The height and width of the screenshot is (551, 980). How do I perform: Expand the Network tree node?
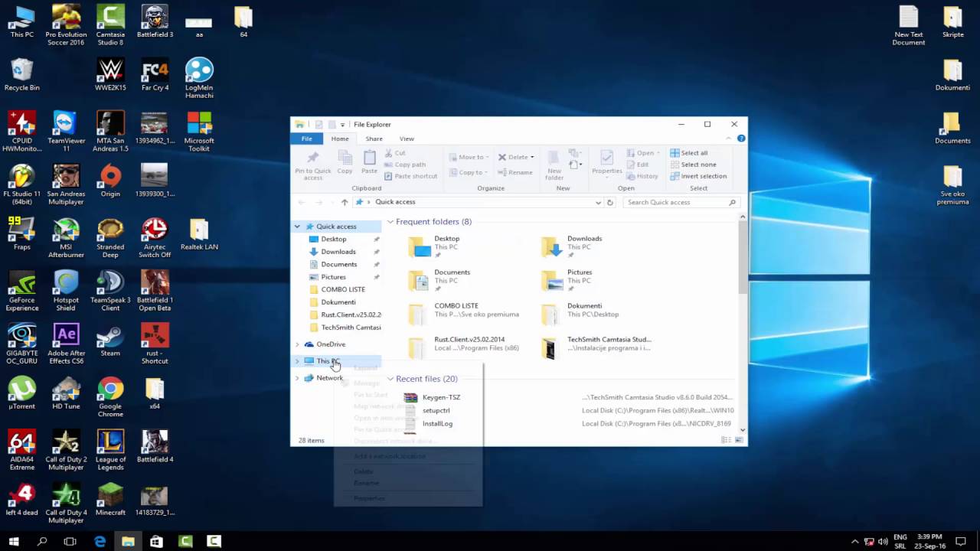click(x=297, y=378)
